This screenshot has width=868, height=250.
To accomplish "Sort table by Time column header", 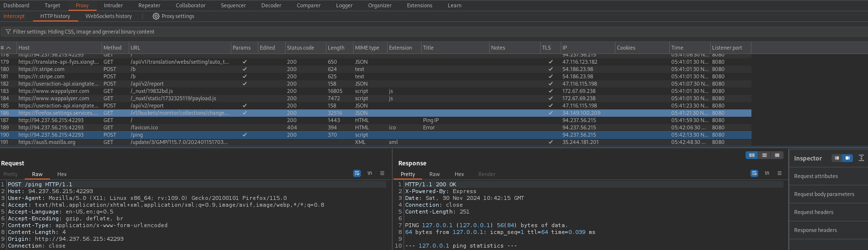I will (x=689, y=48).
